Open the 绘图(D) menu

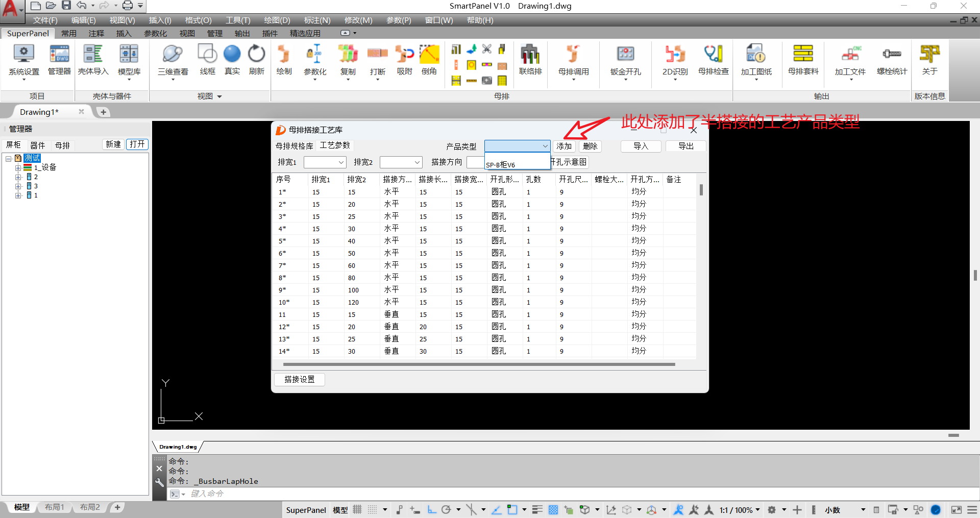(277, 20)
